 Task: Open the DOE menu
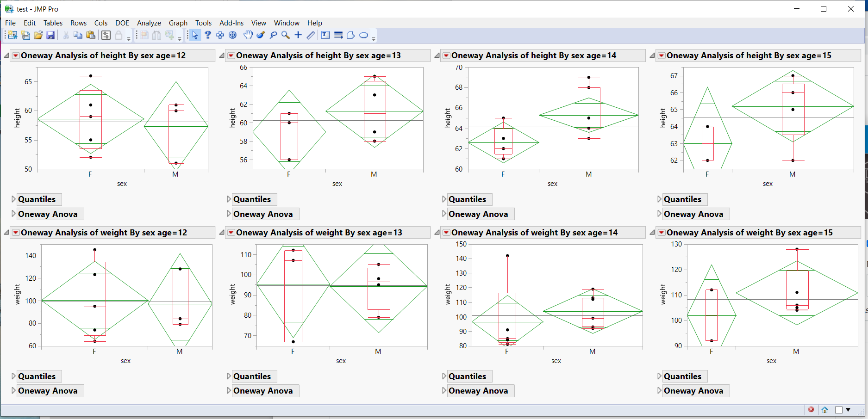(122, 23)
